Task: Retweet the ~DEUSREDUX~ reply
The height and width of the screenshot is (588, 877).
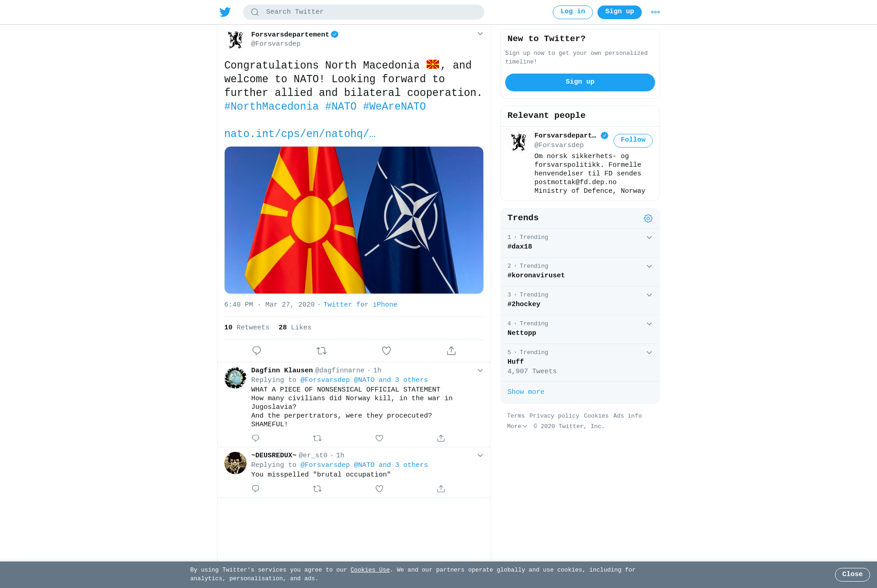Action: [x=317, y=489]
